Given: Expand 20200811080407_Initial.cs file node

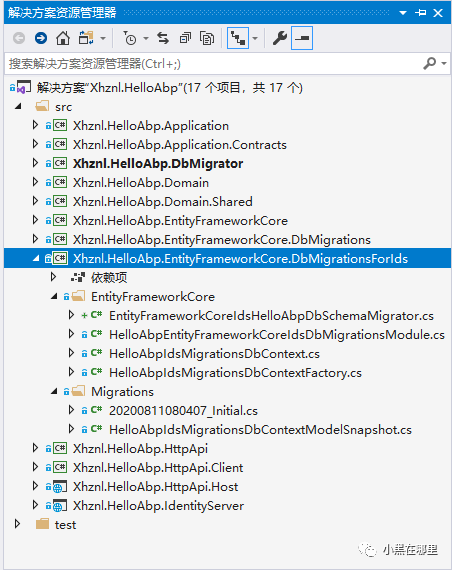Looking at the screenshot, I should [x=71, y=410].
